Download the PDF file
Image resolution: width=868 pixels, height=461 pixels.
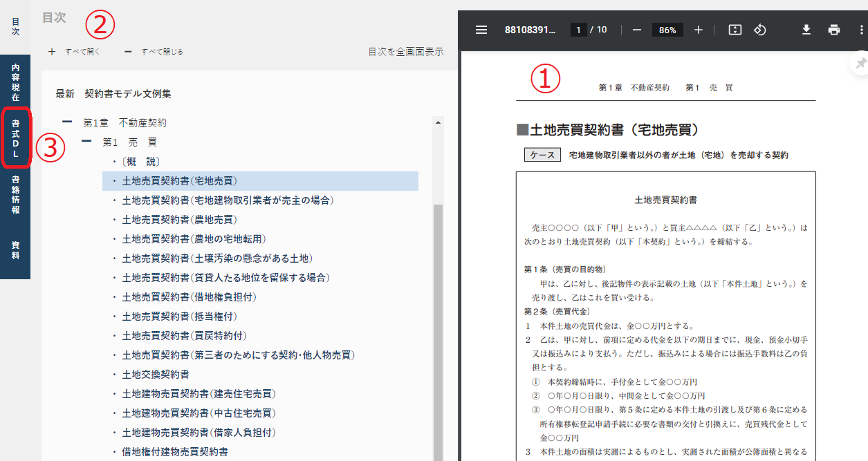(x=806, y=30)
